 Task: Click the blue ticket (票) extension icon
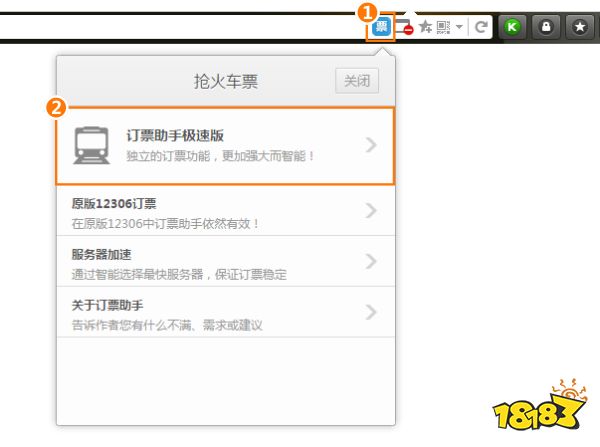coord(381,28)
